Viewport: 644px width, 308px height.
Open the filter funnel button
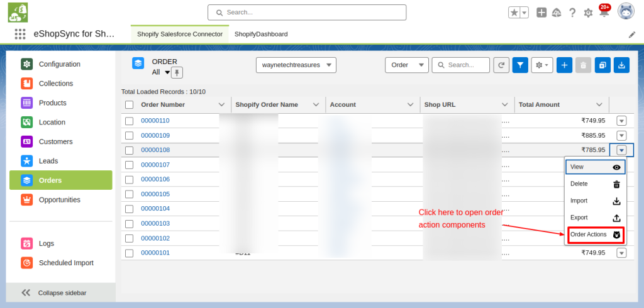point(520,65)
